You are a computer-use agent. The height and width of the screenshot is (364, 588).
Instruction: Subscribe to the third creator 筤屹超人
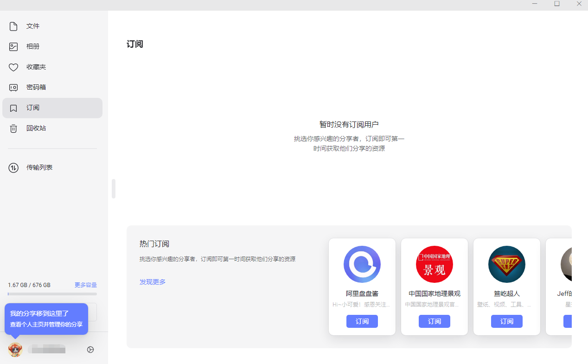pos(506,321)
